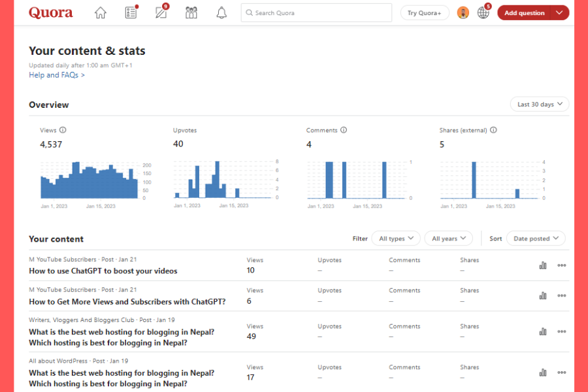Screen dimensions: 588x392
Task: Open more options for All about WordPress post
Action: [x=561, y=372]
